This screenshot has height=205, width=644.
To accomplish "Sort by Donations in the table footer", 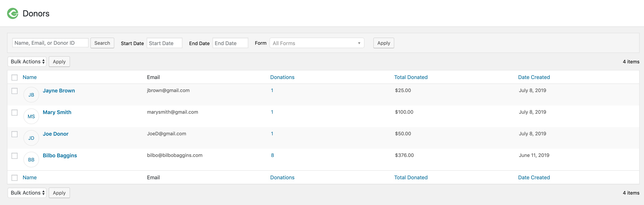I will point(282,177).
